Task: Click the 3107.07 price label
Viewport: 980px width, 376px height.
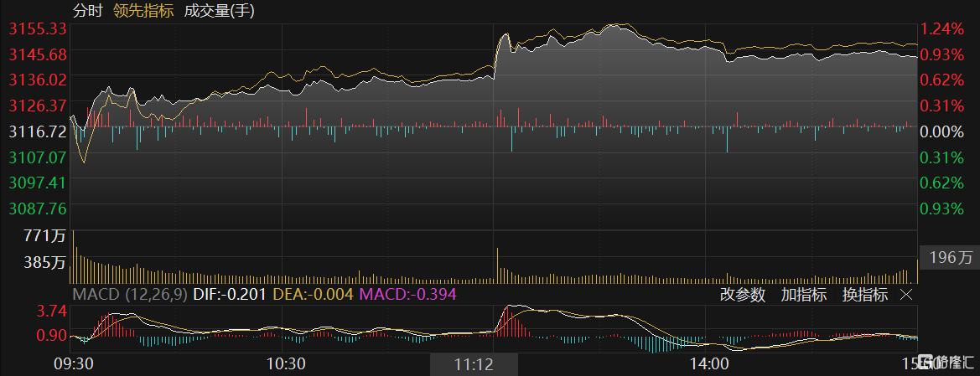Action: pyautogui.click(x=38, y=157)
